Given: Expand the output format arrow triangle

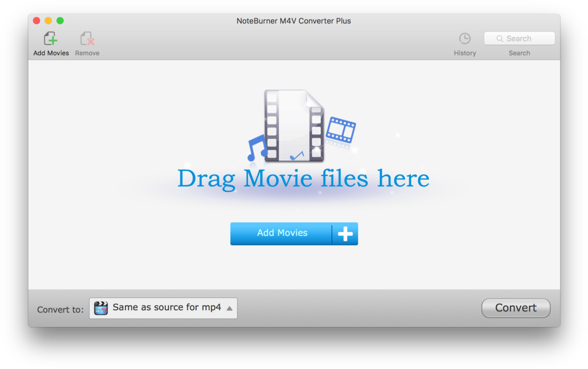Looking at the screenshot, I should click(x=229, y=308).
